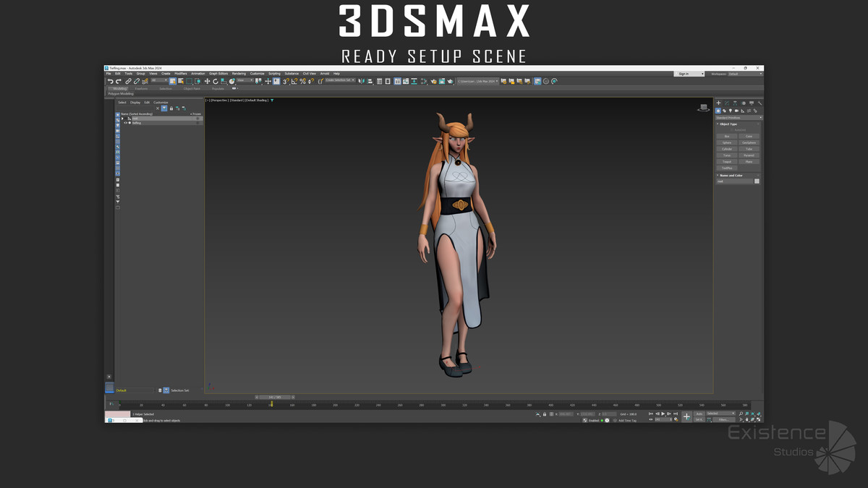Select the Lights category icon
The height and width of the screenshot is (488, 868).
coord(730,111)
